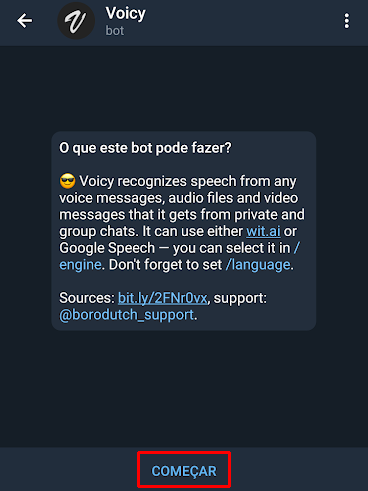The image size is (368, 491).
Task: Tap the "O que este bot pode fazer?" heading
Action: click(145, 148)
